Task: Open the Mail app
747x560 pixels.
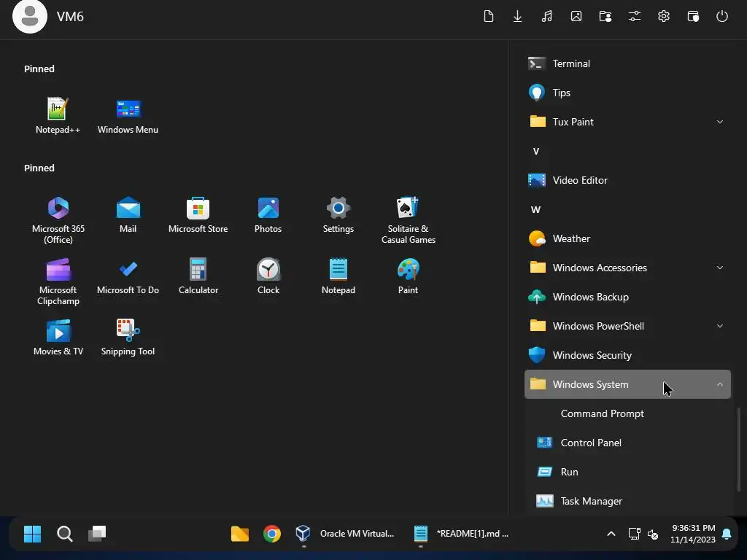Action: (128, 215)
